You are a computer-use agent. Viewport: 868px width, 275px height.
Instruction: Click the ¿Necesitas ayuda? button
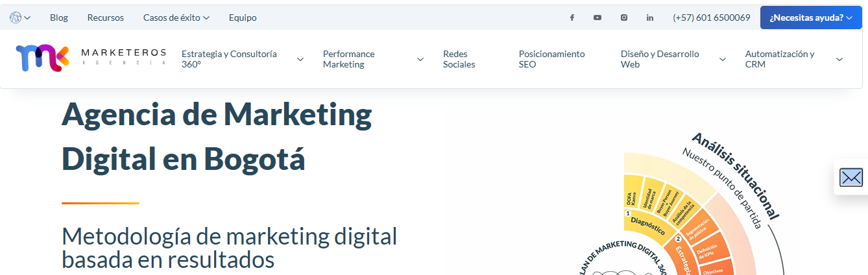(811, 18)
